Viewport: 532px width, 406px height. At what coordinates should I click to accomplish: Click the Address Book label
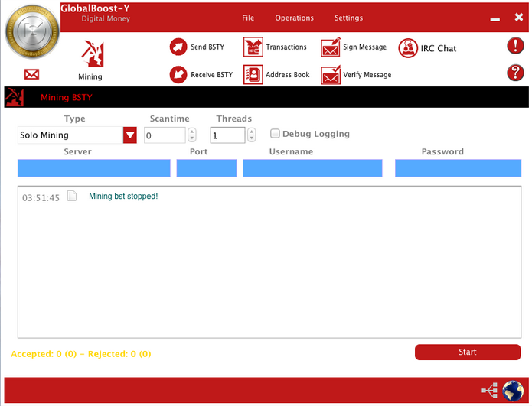coord(287,75)
